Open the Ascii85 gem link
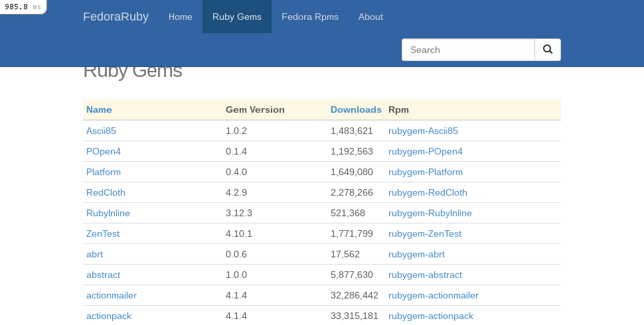Viewport: 644px width, 325px height. click(x=101, y=131)
